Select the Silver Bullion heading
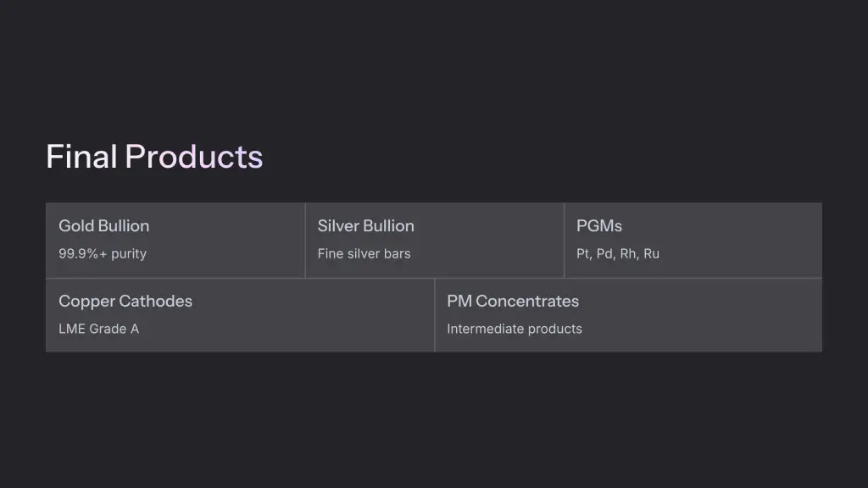This screenshot has height=488, width=868. 365,226
